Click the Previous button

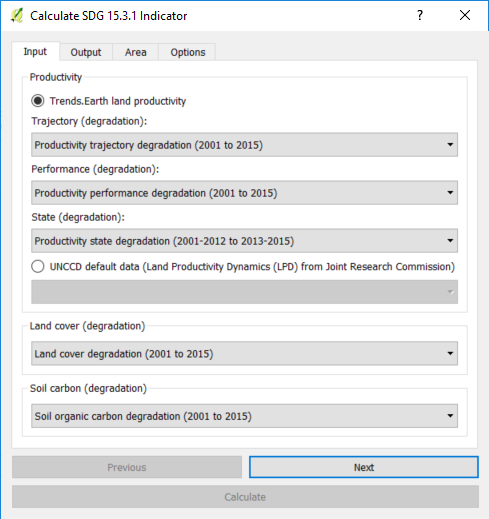[127, 467]
